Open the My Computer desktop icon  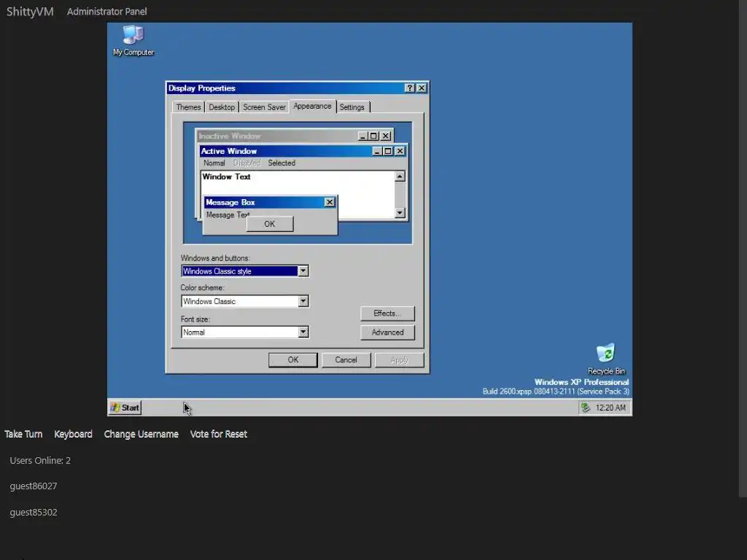click(x=133, y=41)
